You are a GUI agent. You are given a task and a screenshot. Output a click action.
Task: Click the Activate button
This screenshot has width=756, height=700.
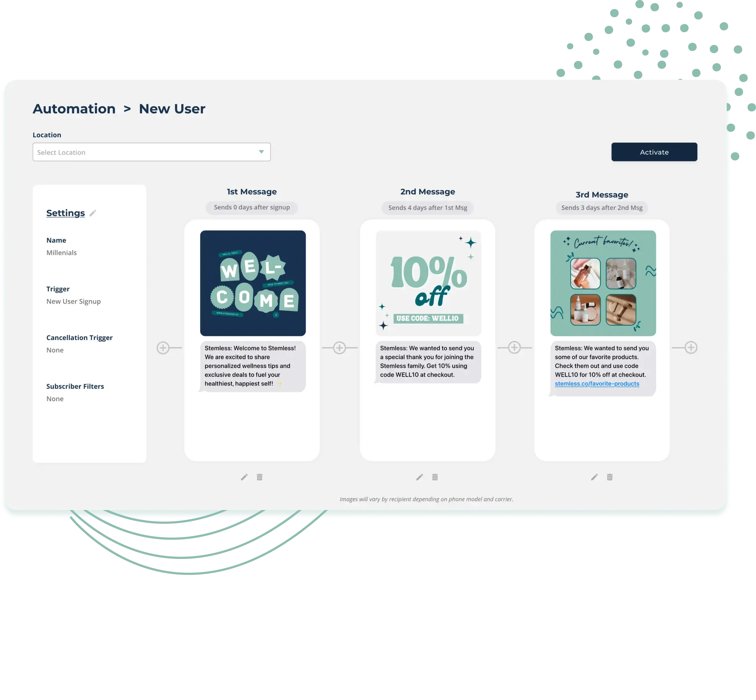654,152
